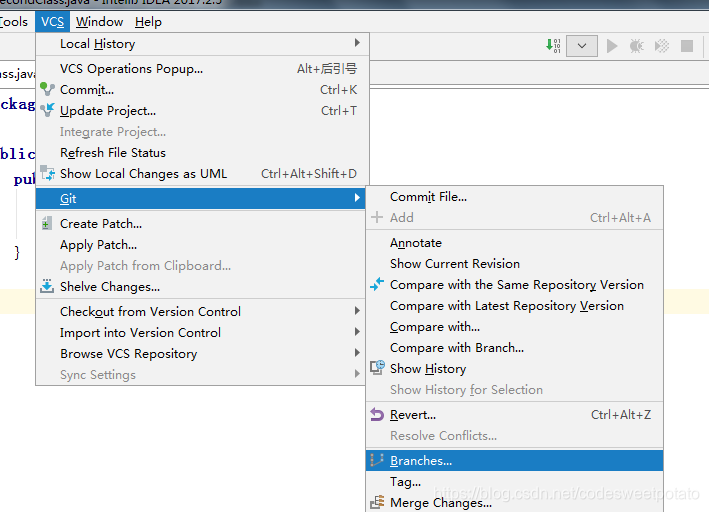Click the Ctrl+T shortcut text beside Update Project

coord(339,111)
